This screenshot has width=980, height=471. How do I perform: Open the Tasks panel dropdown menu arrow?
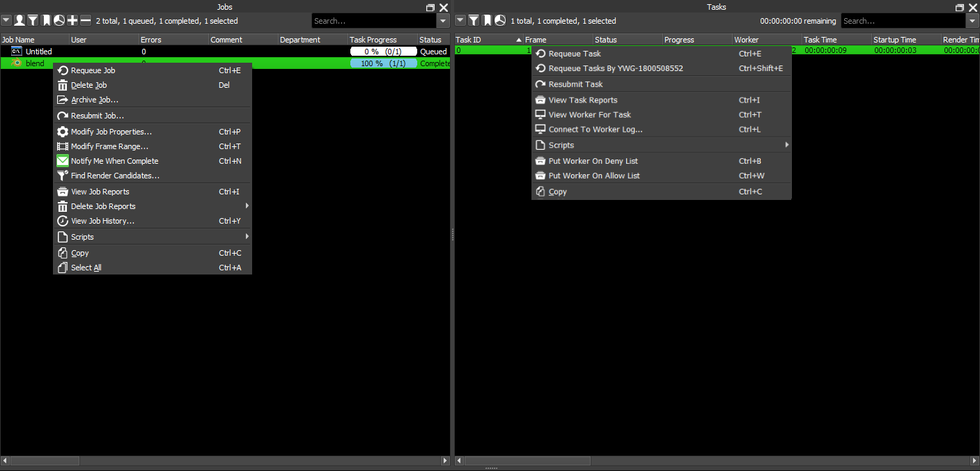click(x=460, y=21)
